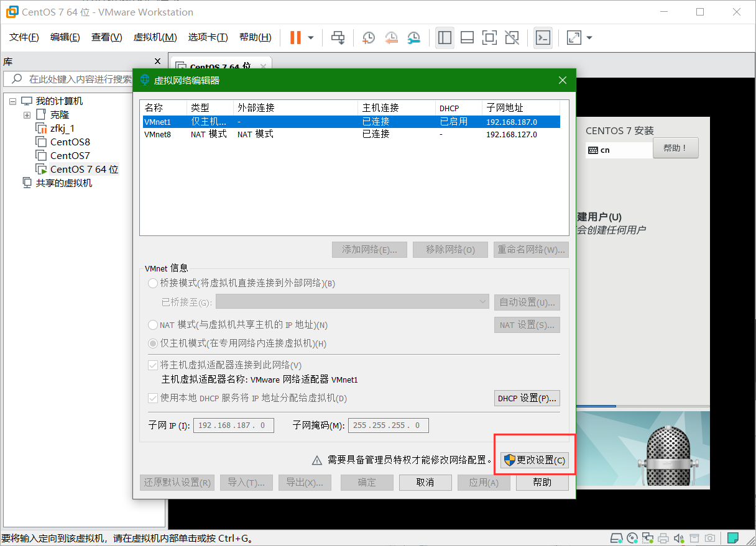
Task: Click the 移除网络(O) button
Action: coord(451,250)
